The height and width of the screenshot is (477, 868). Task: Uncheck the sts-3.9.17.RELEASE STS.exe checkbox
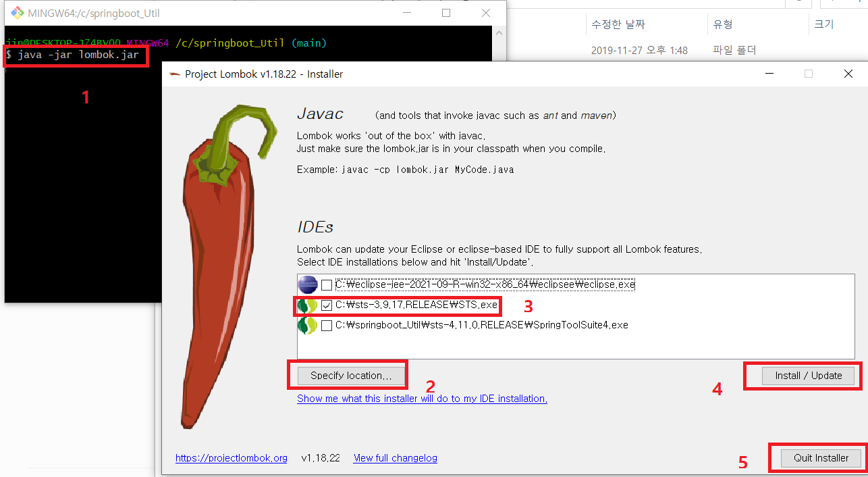point(327,305)
